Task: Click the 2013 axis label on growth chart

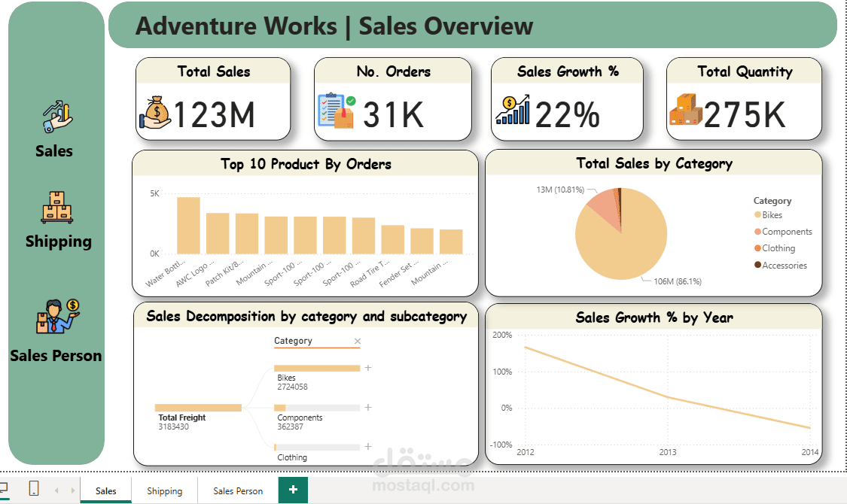Action: point(668,452)
